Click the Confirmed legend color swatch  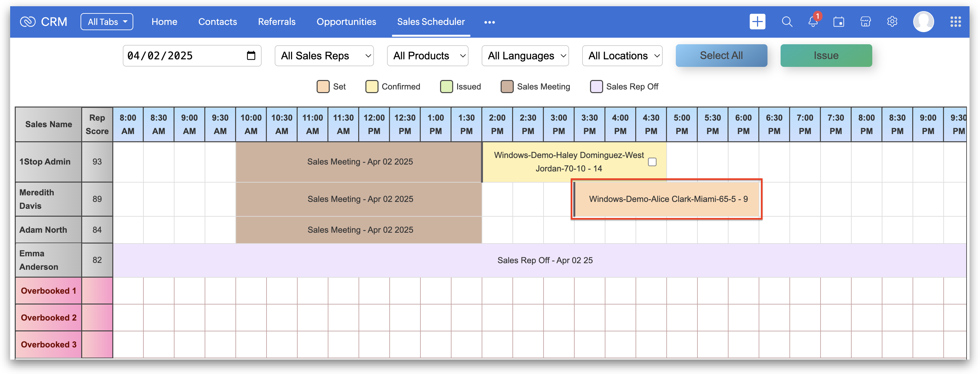[x=372, y=87]
